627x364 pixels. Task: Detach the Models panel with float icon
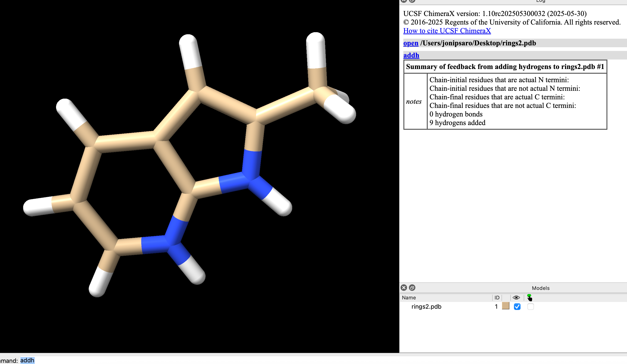tap(412, 288)
